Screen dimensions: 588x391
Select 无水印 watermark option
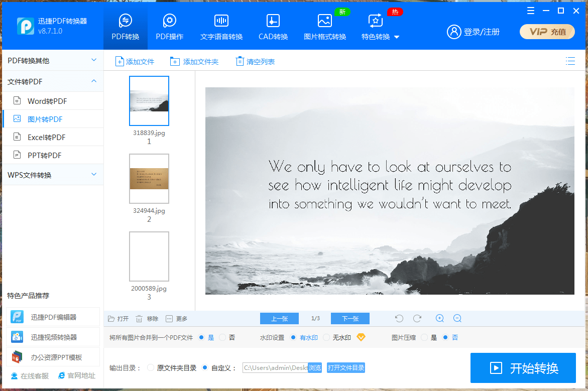pos(327,337)
